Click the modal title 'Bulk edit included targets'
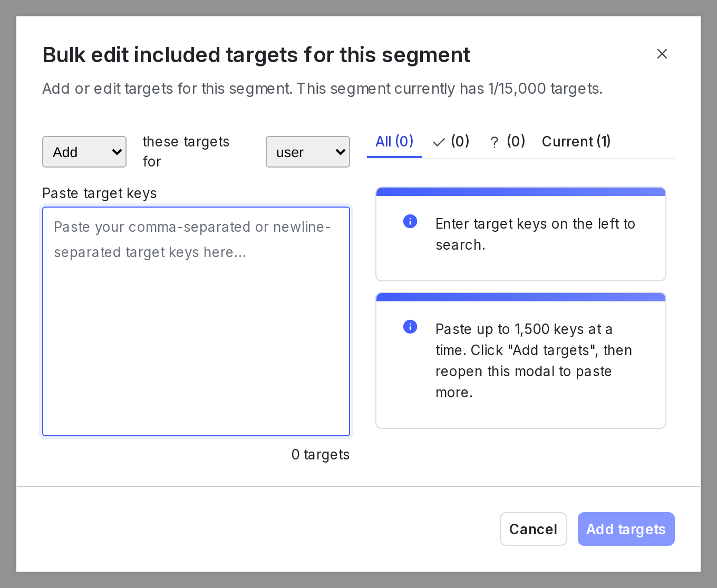This screenshot has height=588, width=717. click(256, 55)
